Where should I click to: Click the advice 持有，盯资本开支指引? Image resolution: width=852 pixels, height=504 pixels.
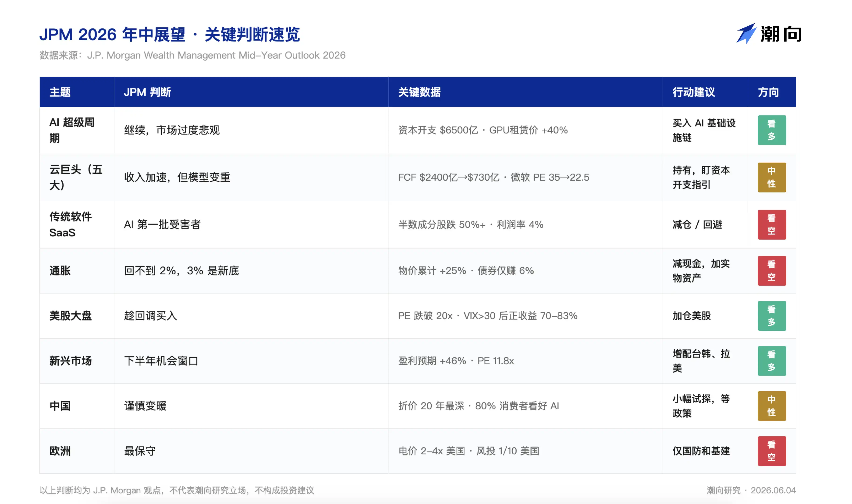(x=701, y=177)
